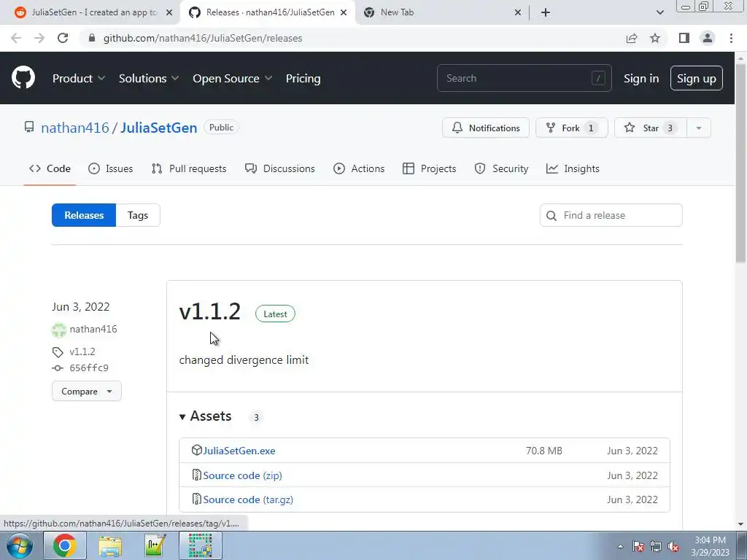This screenshot has width=747, height=560.
Task: Expand the Product menu
Action: click(x=79, y=79)
